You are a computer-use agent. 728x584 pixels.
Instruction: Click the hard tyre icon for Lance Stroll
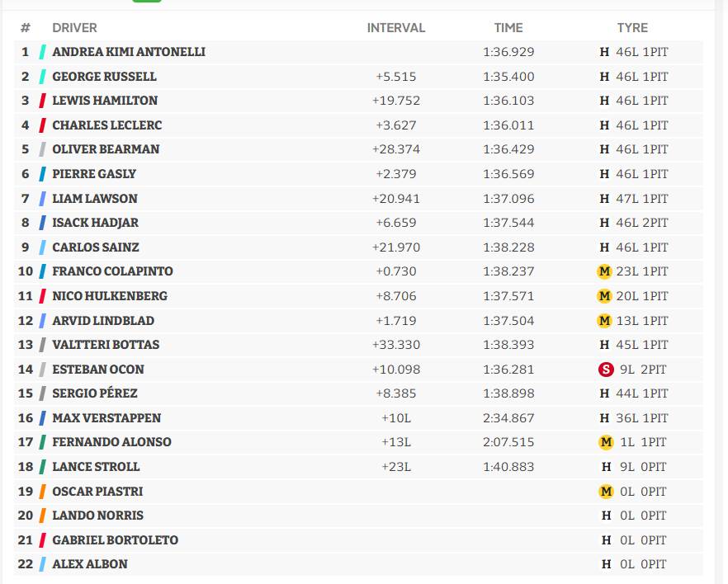tap(606, 467)
